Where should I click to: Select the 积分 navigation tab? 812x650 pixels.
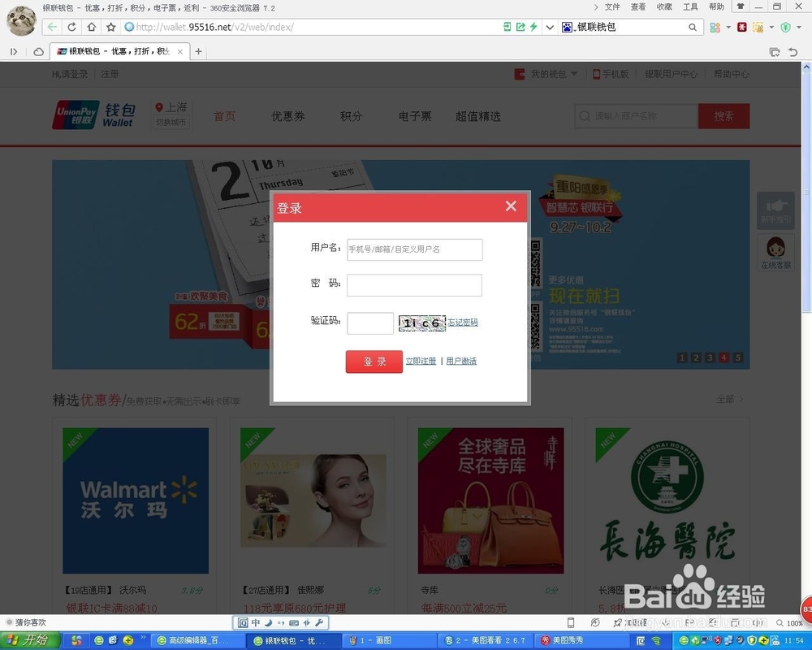[351, 116]
